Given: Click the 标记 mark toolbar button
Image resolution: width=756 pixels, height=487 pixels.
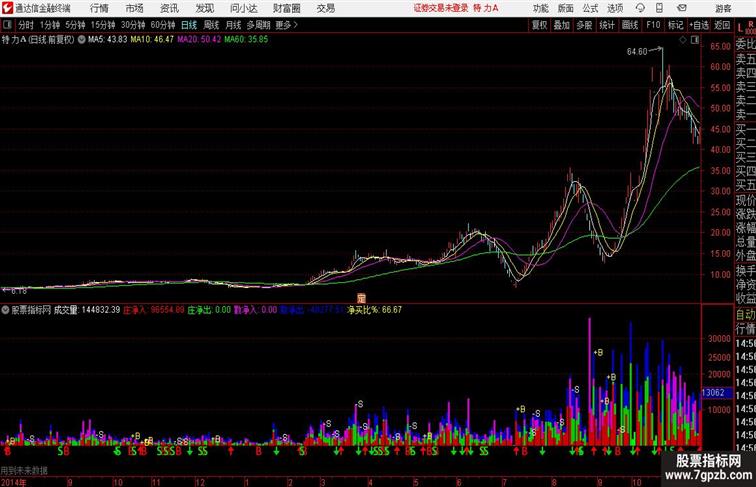Looking at the screenshot, I should pyautogui.click(x=675, y=25).
